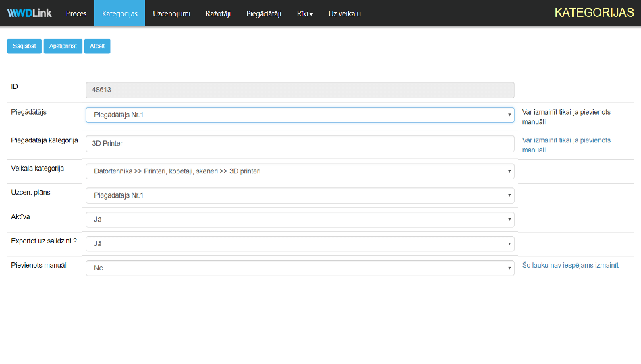Expand the Veikala kategorija dropdown

click(x=300, y=171)
